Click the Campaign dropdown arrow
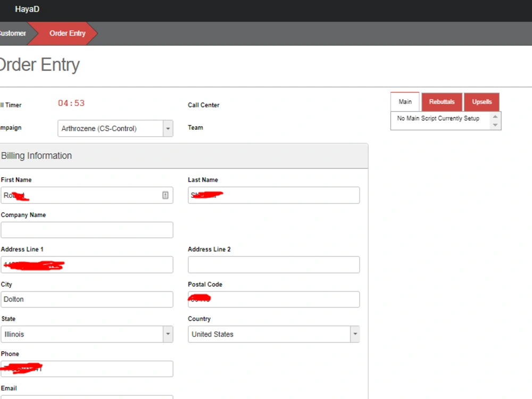Image resolution: width=532 pixels, height=399 pixels. (x=168, y=128)
